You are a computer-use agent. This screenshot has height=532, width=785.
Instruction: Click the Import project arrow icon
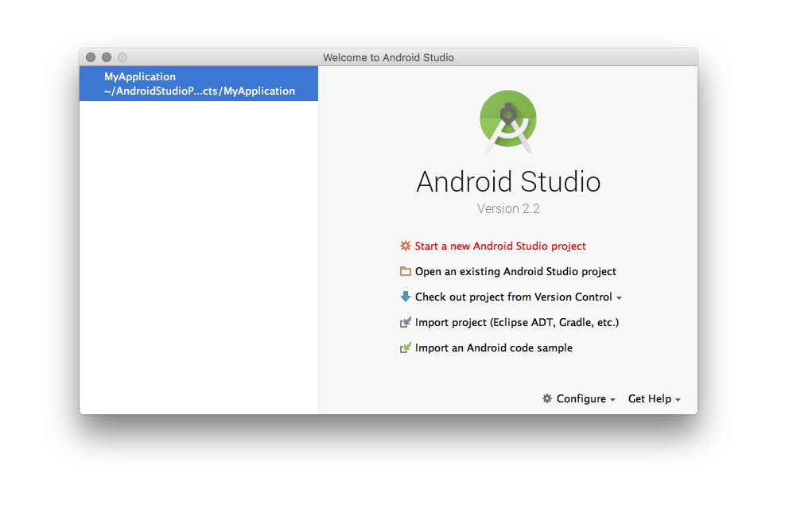click(405, 322)
